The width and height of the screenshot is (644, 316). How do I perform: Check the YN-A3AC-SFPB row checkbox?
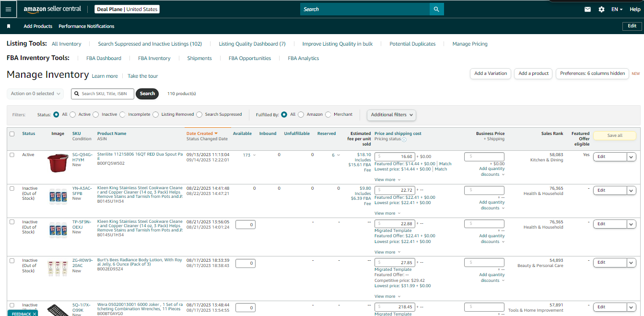coord(12,188)
